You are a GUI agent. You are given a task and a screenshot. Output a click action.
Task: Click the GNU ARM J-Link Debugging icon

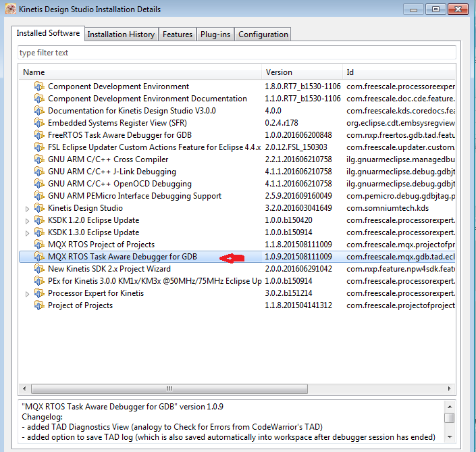39,172
